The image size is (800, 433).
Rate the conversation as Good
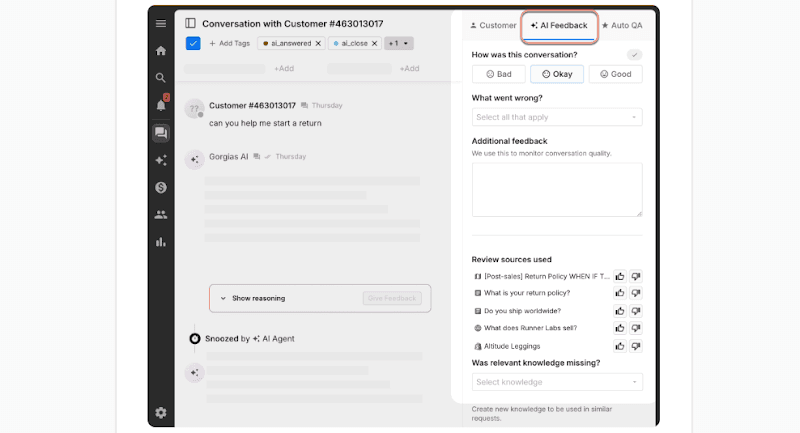615,74
